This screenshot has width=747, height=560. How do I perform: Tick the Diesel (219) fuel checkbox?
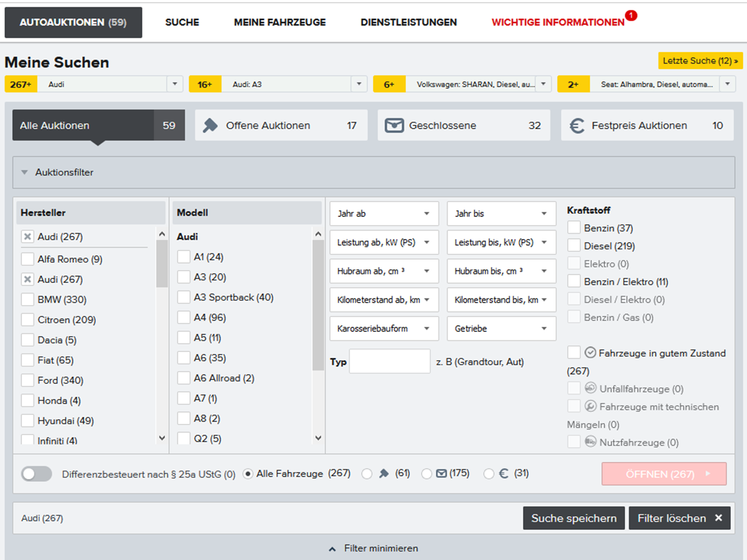point(574,245)
